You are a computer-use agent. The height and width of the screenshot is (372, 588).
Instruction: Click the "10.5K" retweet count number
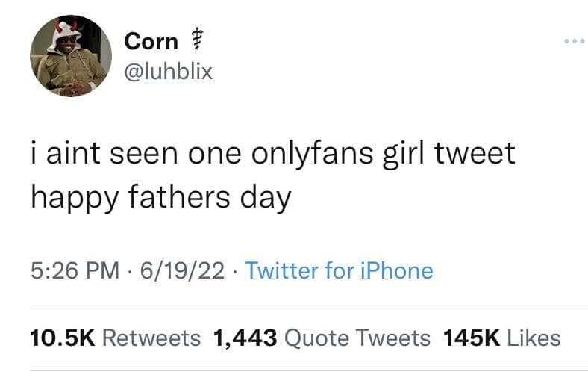click(62, 338)
